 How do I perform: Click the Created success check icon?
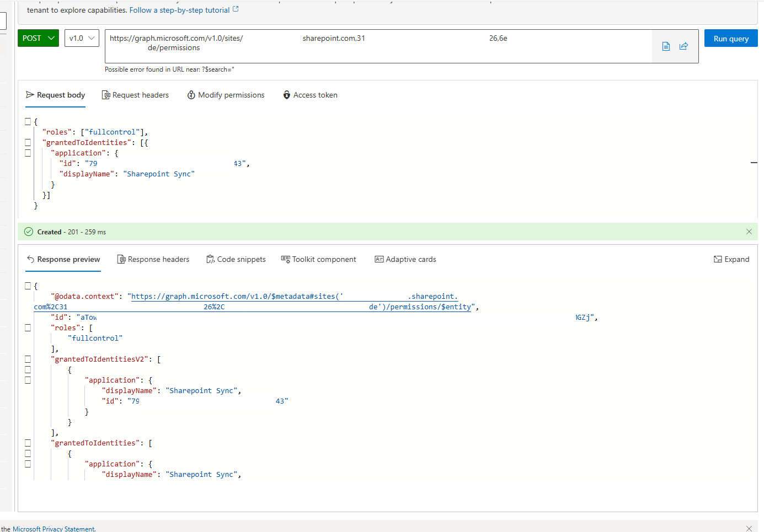click(29, 232)
